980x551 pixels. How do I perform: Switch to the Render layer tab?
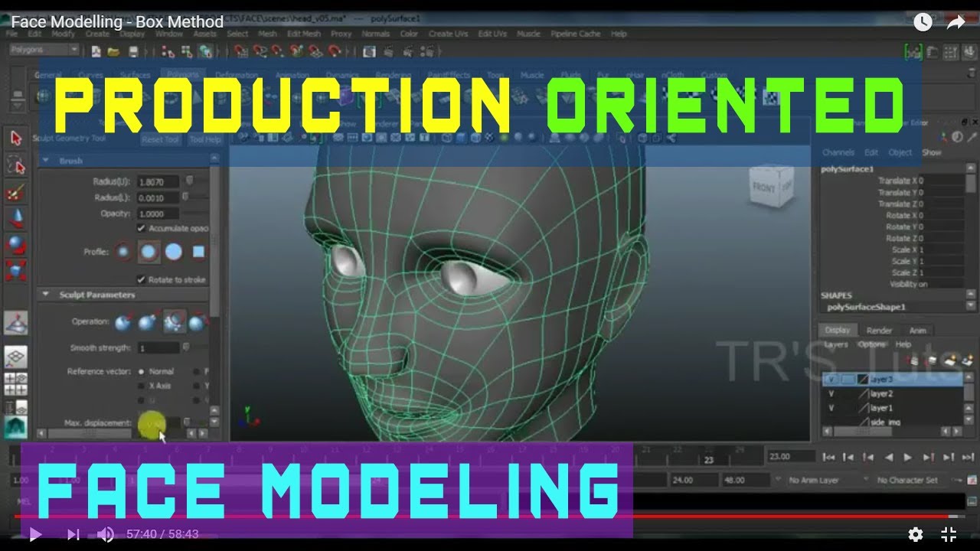coord(879,331)
